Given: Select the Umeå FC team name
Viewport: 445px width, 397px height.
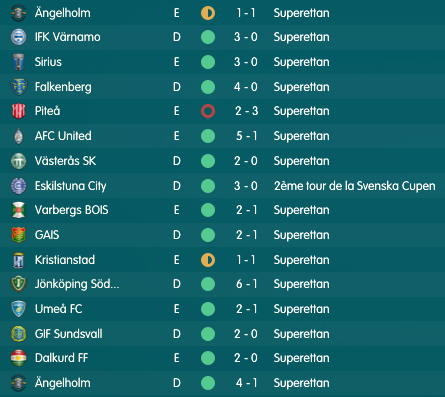Looking at the screenshot, I should tap(58, 309).
